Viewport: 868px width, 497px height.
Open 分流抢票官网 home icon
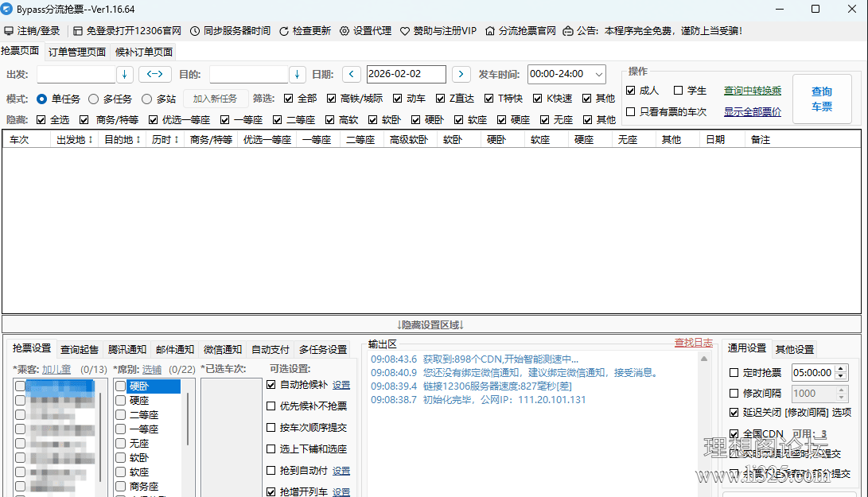(x=490, y=31)
